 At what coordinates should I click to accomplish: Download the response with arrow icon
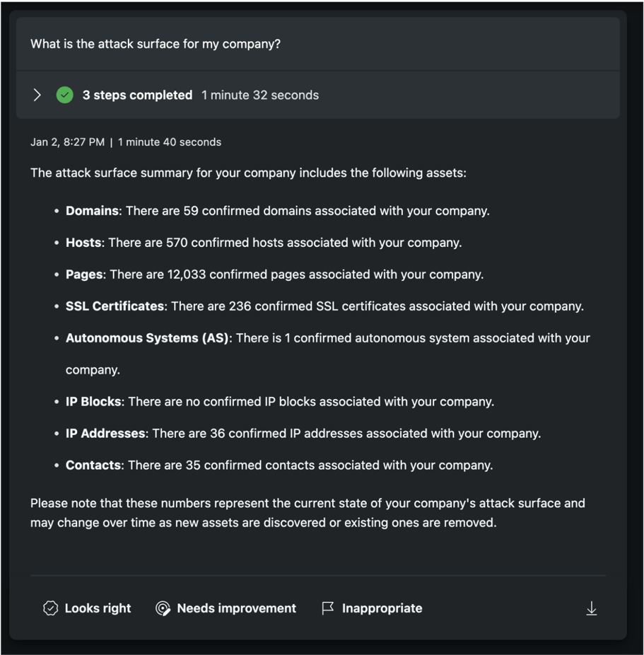(592, 608)
